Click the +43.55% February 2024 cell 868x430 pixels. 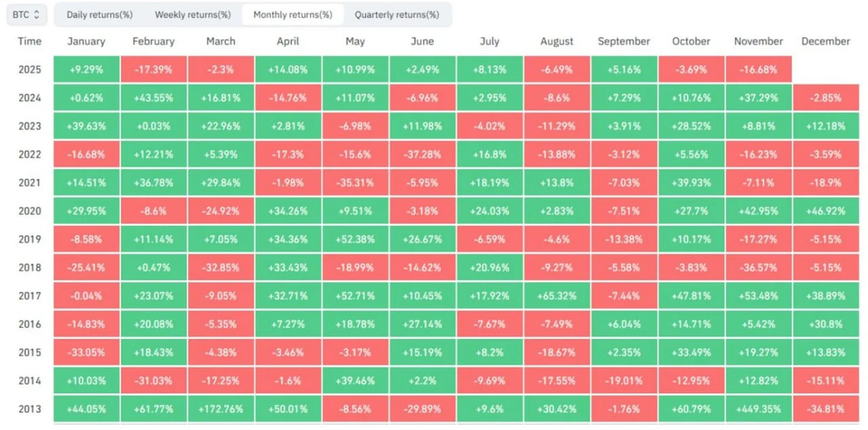click(153, 98)
